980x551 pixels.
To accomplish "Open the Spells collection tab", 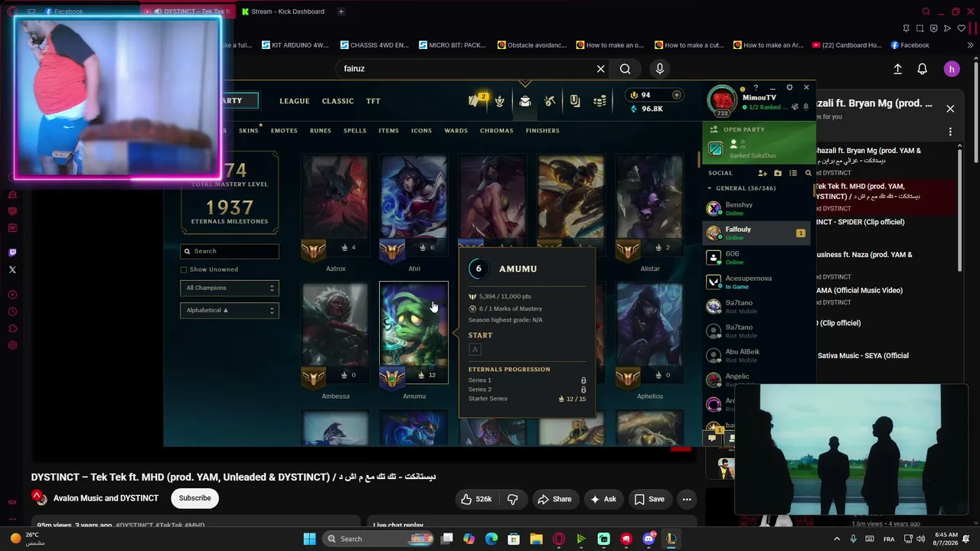I will point(354,131).
